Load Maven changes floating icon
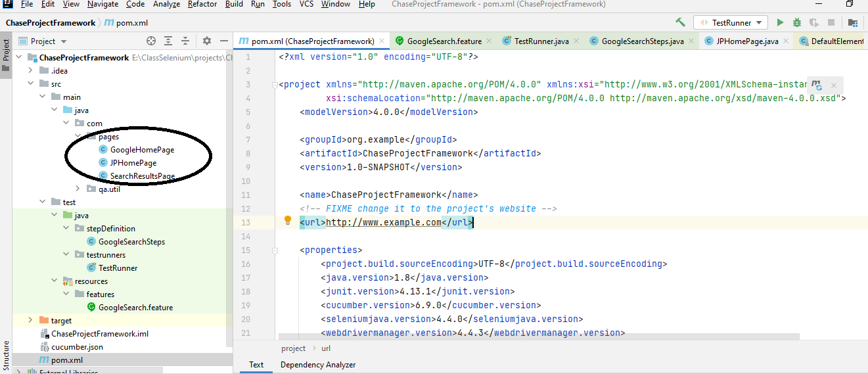This screenshot has width=868, height=374. tap(817, 85)
